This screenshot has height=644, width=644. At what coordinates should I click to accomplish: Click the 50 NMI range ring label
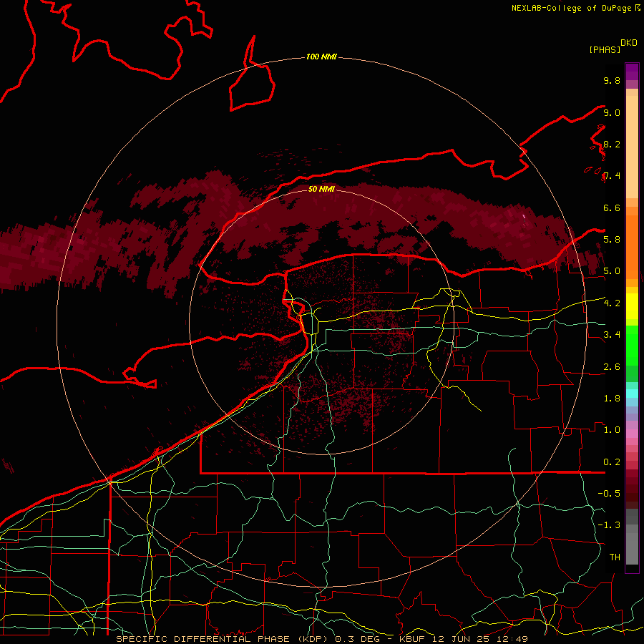click(x=321, y=189)
